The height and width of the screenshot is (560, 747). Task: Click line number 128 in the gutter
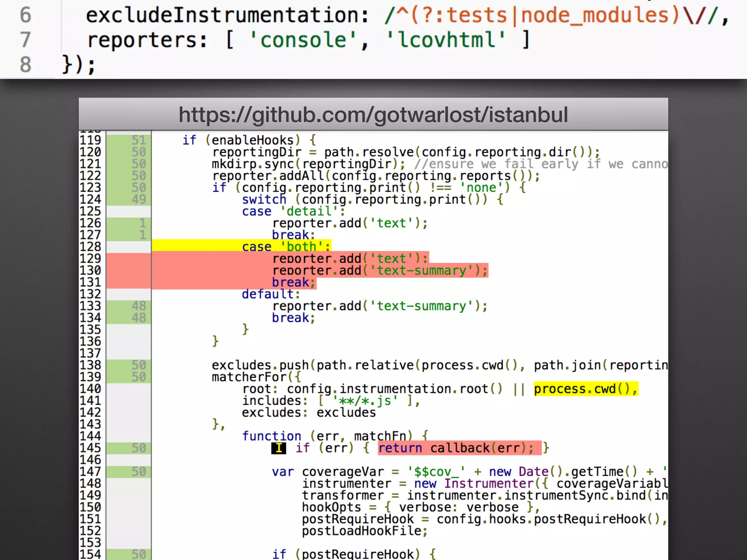pos(90,247)
